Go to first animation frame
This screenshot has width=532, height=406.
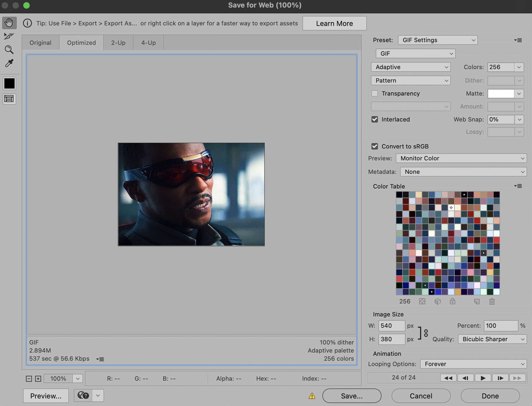[x=448, y=378]
